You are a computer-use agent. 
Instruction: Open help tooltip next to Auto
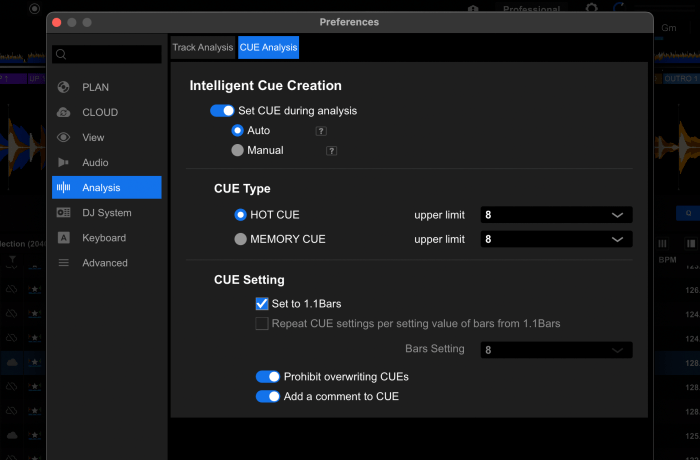(321, 131)
